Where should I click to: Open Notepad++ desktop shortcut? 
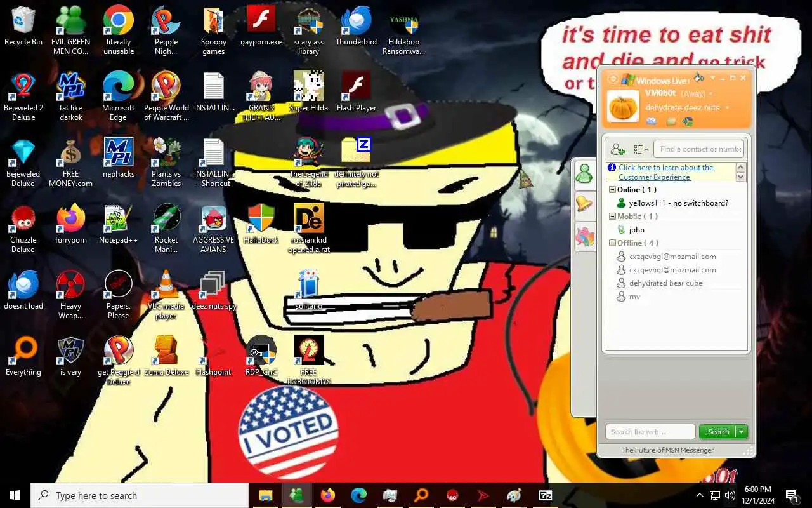coord(119,224)
